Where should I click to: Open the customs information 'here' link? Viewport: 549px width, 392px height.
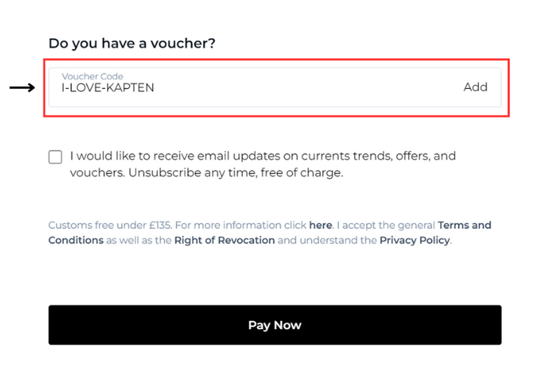click(x=321, y=225)
